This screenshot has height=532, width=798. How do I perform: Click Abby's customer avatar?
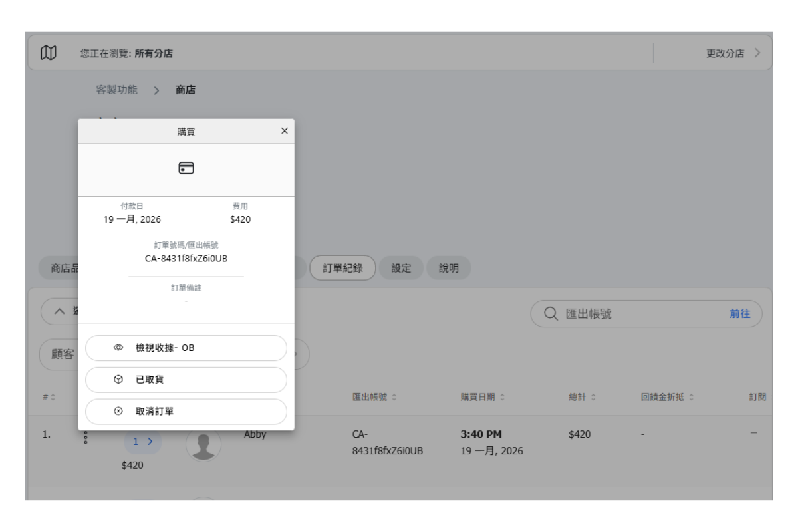click(x=203, y=444)
